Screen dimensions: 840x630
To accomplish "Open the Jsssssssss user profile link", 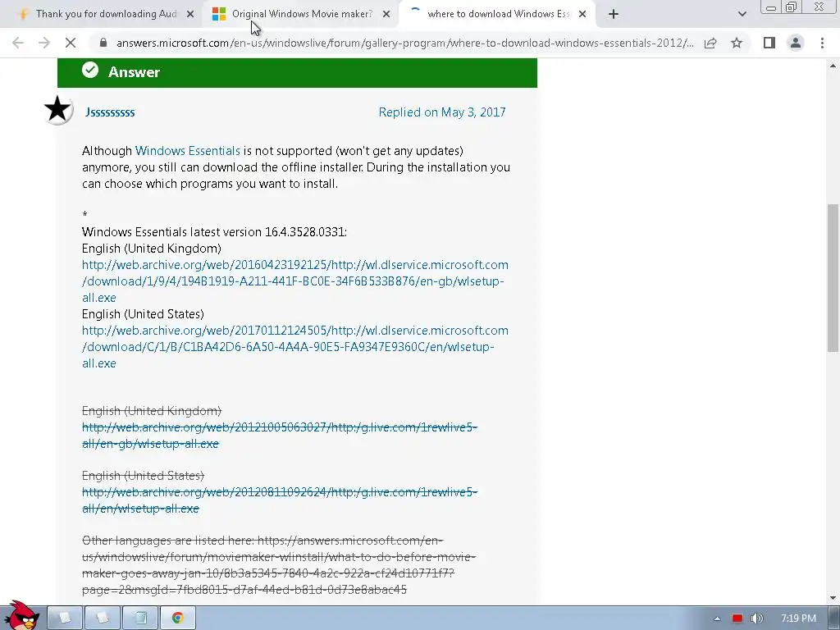I will 110,112.
